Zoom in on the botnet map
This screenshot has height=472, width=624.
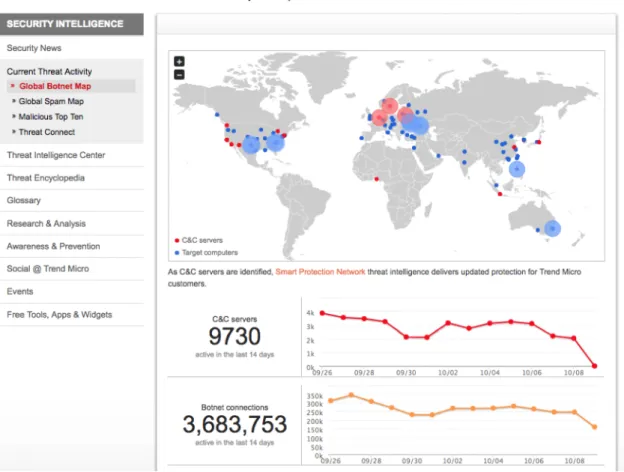pyautogui.click(x=179, y=61)
